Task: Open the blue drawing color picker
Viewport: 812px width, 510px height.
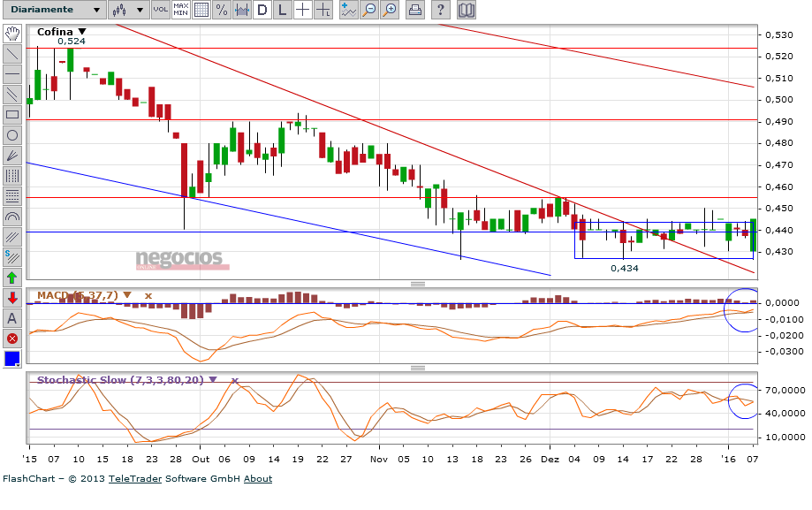Action: [x=12, y=359]
